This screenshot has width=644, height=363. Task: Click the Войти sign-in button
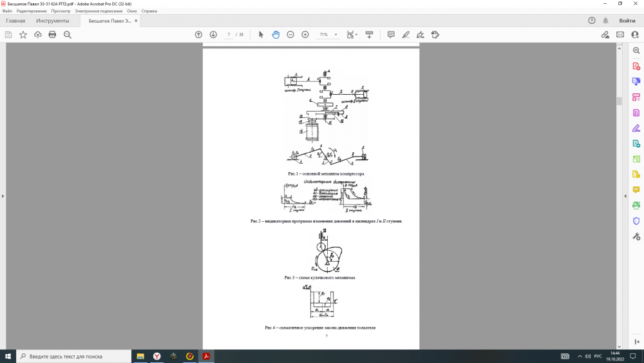point(627,21)
